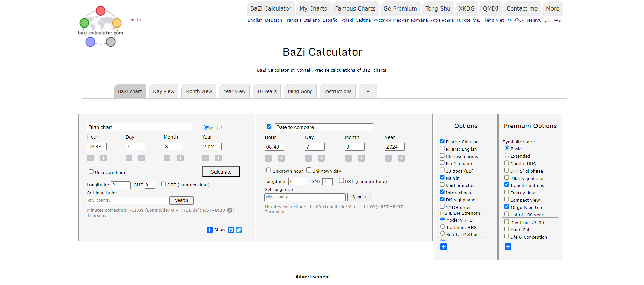Screen dimensions: 644x285
Task: Decrease Birth chart Hour with minus
Action: pos(90,158)
